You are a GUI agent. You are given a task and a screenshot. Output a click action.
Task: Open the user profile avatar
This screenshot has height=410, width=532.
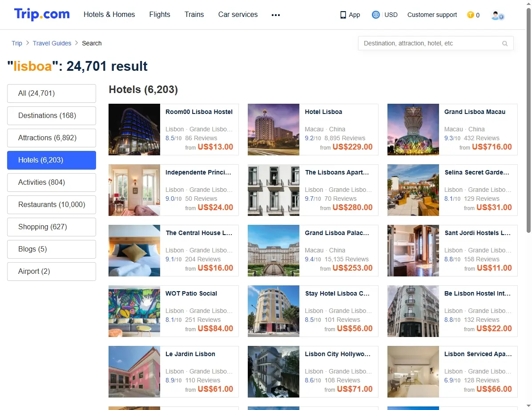[x=497, y=15]
